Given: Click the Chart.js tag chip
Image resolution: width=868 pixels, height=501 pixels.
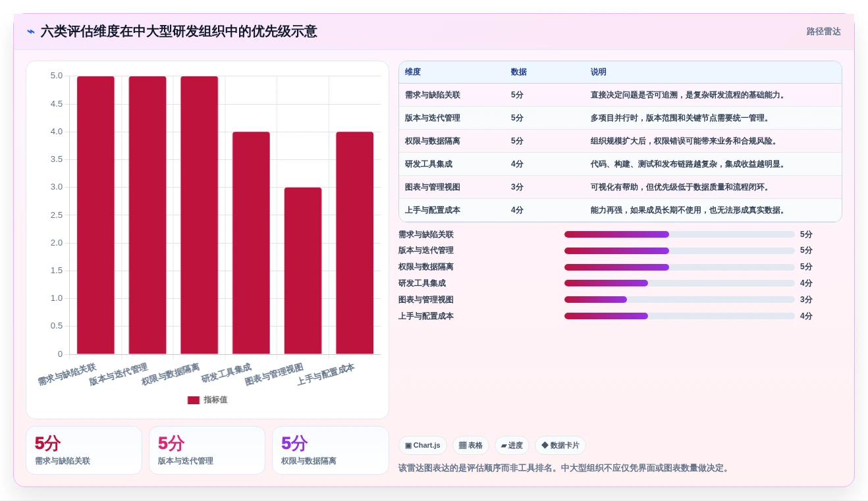Looking at the screenshot, I should (423, 446).
